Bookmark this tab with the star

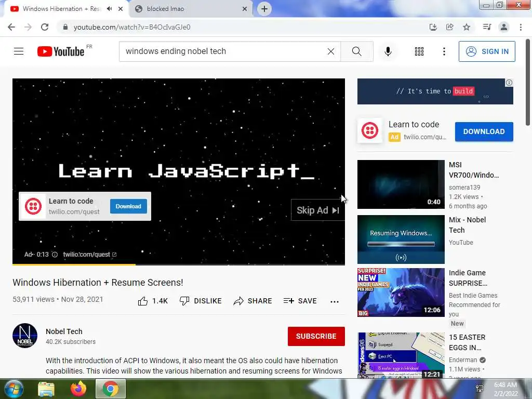pos(467,27)
